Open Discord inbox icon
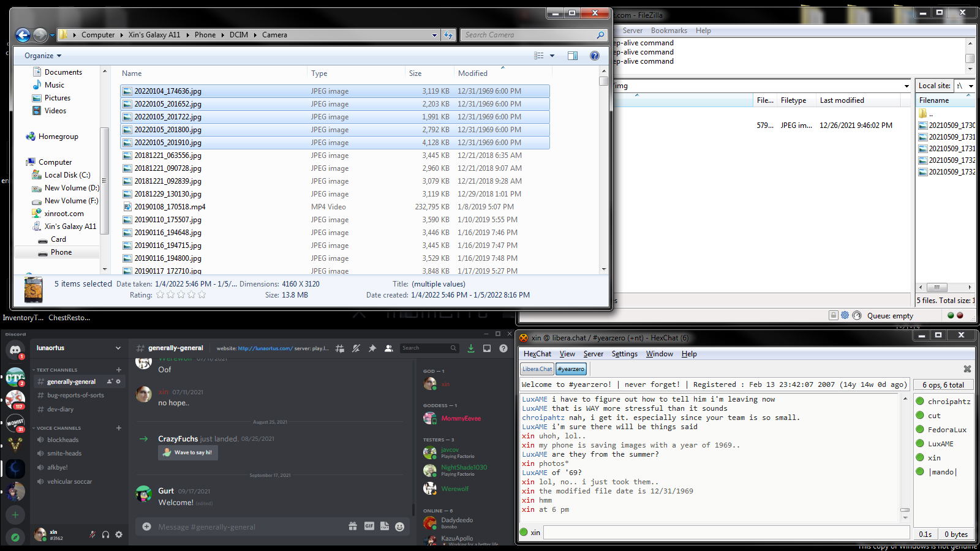 [x=487, y=348]
